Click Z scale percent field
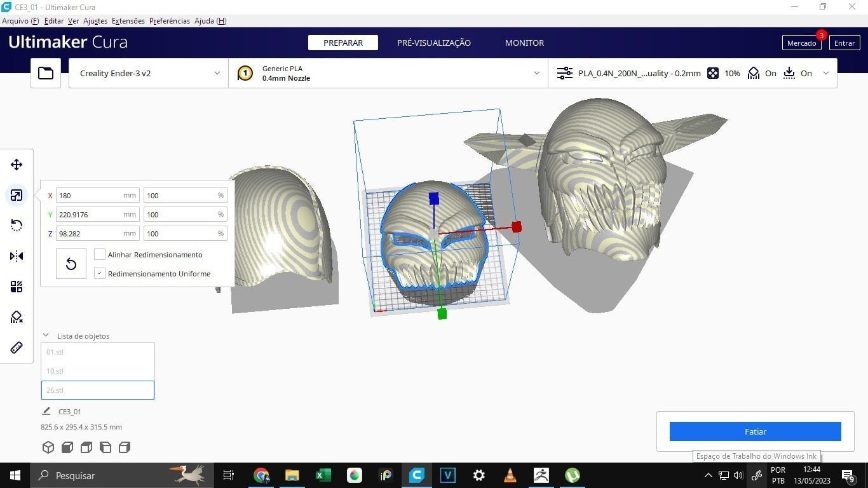Screen dimensions: 868x488 click(x=185, y=233)
